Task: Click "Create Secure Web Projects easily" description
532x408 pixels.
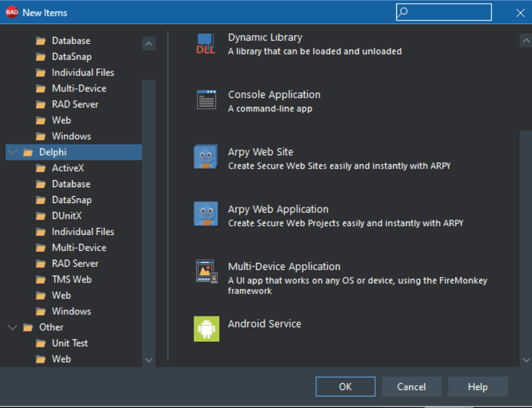Action: (x=346, y=223)
